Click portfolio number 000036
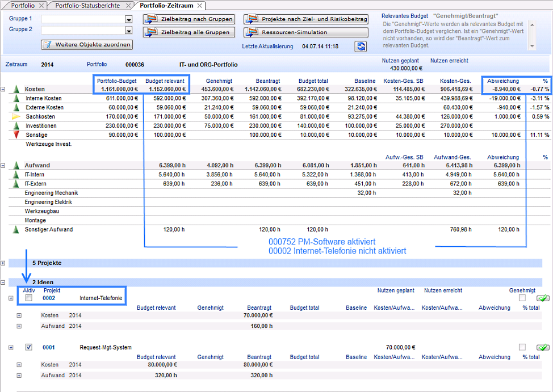Viewport: 553px width, 392px height. (135, 65)
